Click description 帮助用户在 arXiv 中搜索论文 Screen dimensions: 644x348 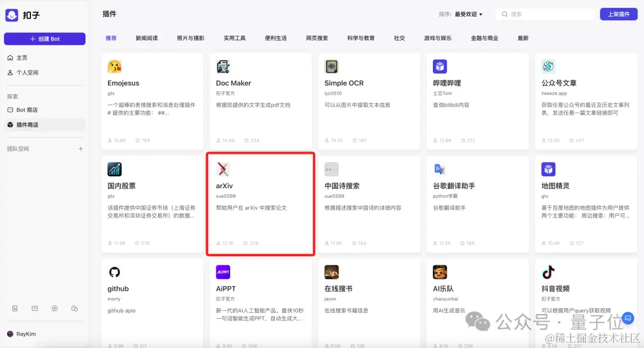252,208
